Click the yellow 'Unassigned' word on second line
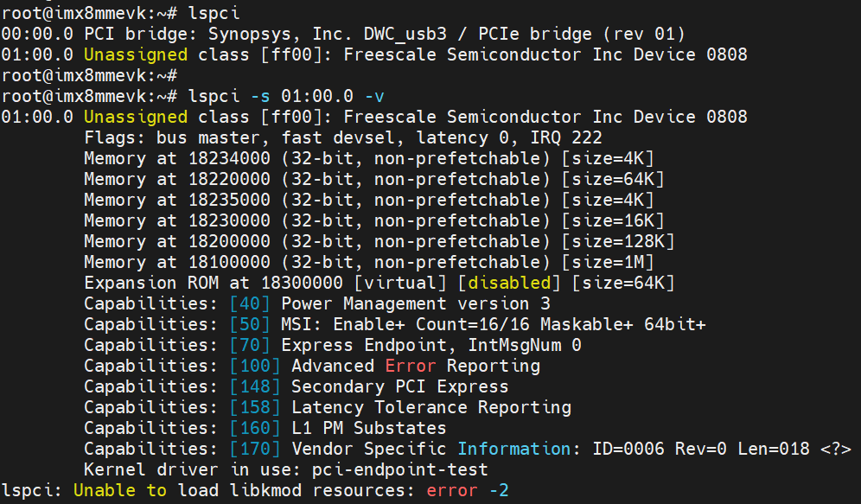Viewport: 861px width, 504px height. point(135,54)
